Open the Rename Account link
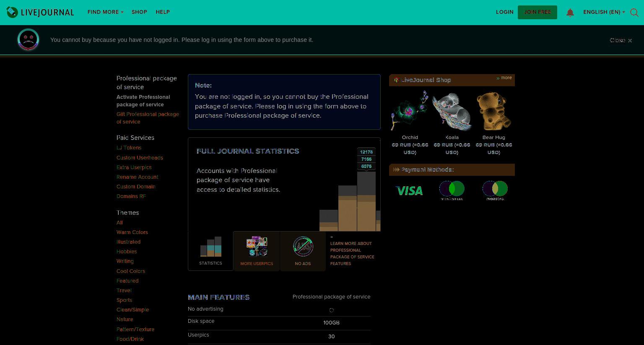Screen dimensions: 644x345 137,177
